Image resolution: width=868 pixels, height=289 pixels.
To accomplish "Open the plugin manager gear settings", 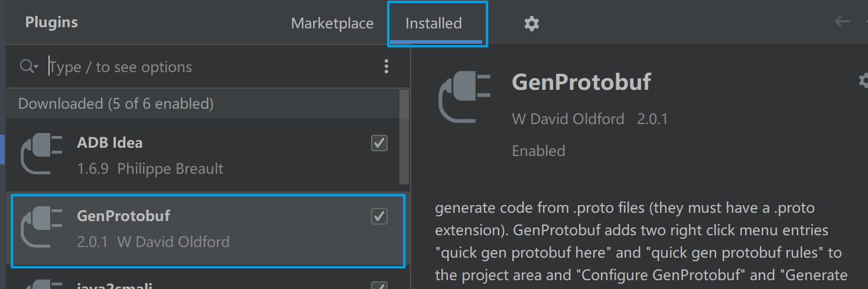I will point(532,24).
